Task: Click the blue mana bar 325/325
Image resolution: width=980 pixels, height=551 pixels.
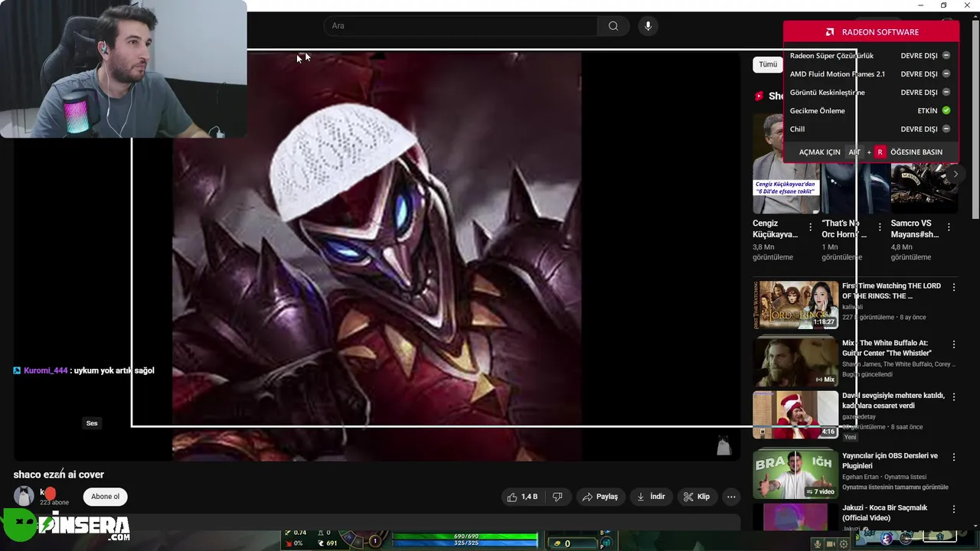Action: 465,543
